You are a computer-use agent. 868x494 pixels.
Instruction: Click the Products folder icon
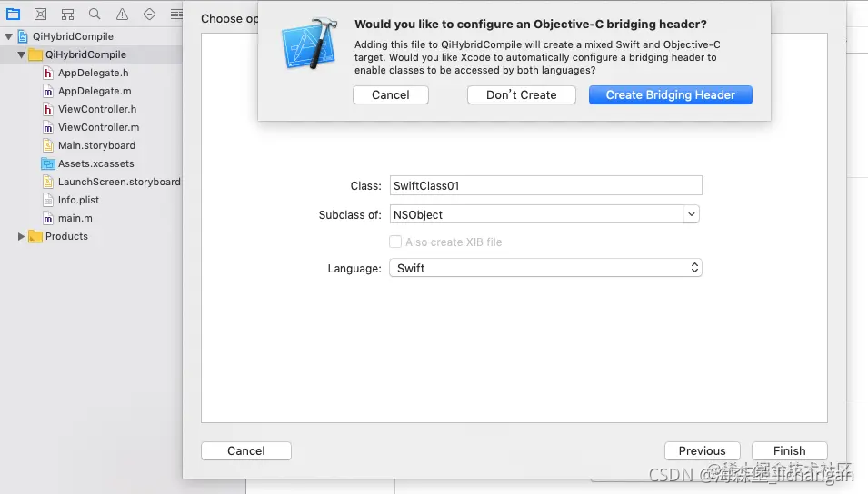(35, 236)
